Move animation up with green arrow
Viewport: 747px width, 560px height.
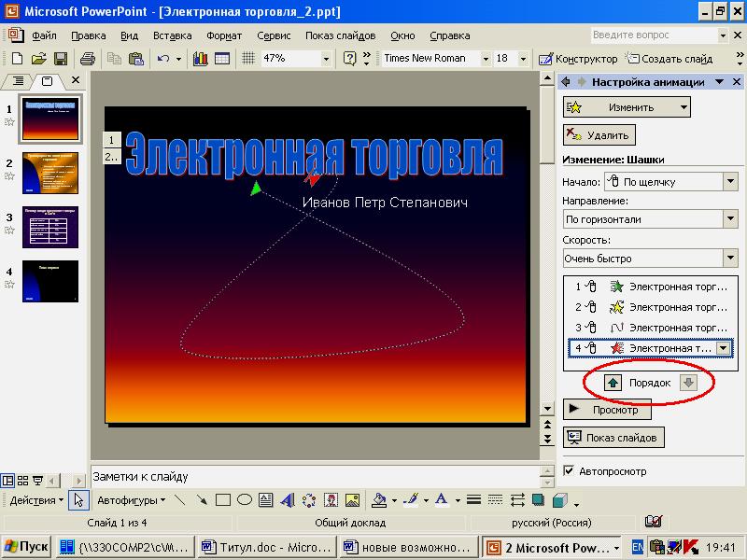[613, 383]
